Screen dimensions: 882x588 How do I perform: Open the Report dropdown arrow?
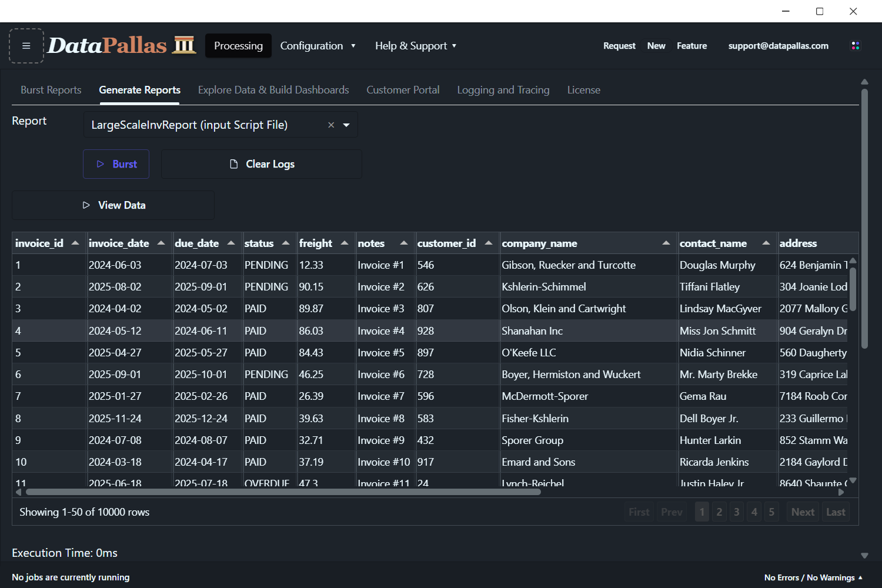(346, 125)
